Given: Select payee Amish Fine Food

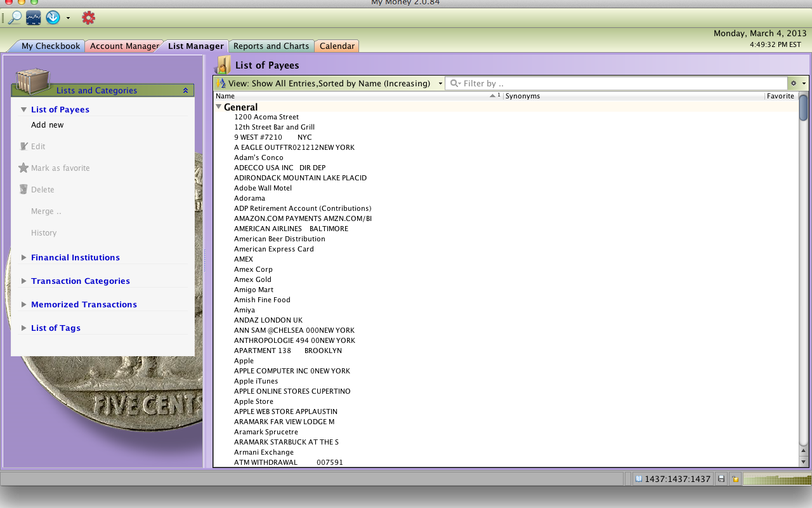Looking at the screenshot, I should click(x=262, y=300).
